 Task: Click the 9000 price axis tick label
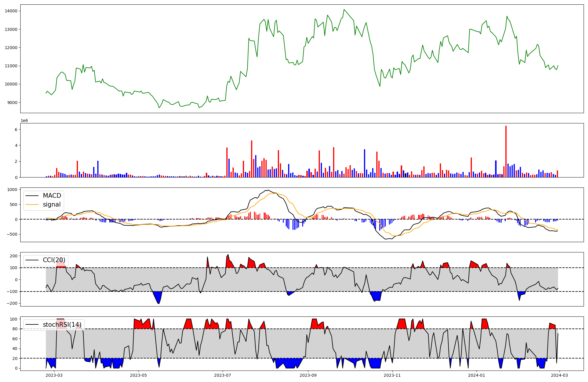click(12, 103)
